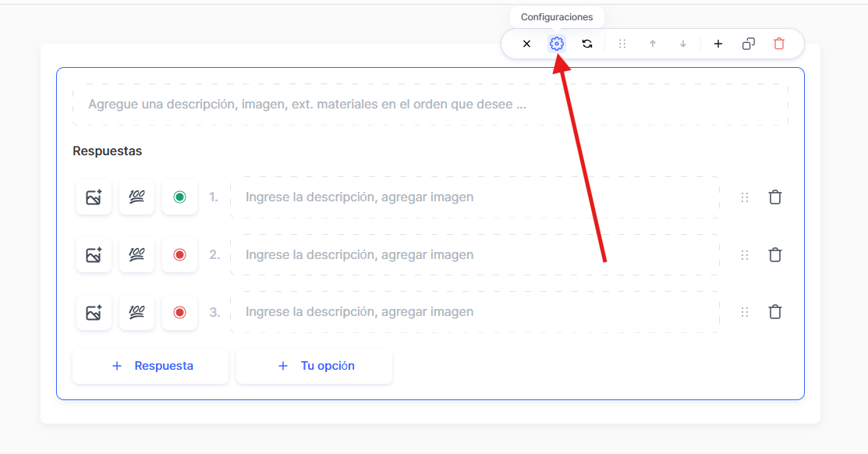Click the "+ Tu opción" button

click(314, 366)
